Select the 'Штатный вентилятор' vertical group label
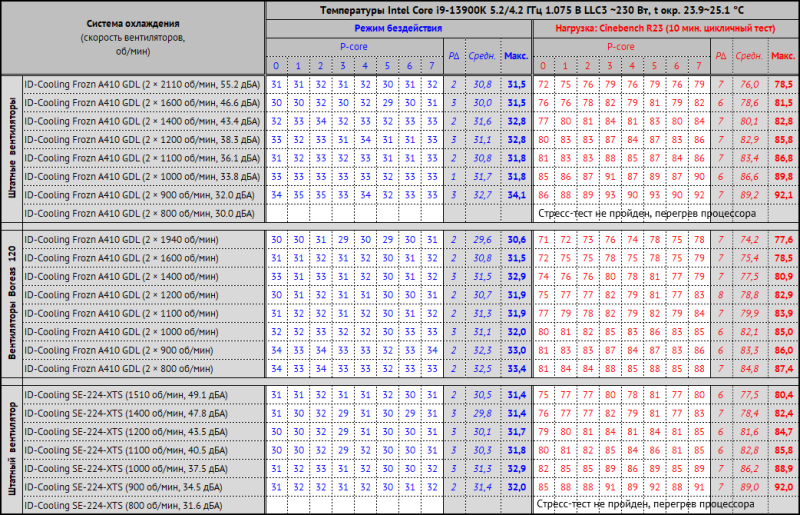The image size is (800, 515). 12,449
